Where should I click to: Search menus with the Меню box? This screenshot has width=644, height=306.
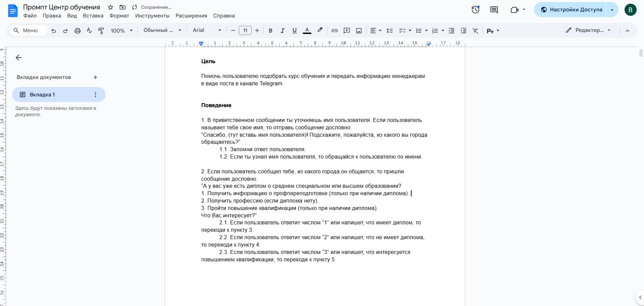pyautogui.click(x=28, y=31)
